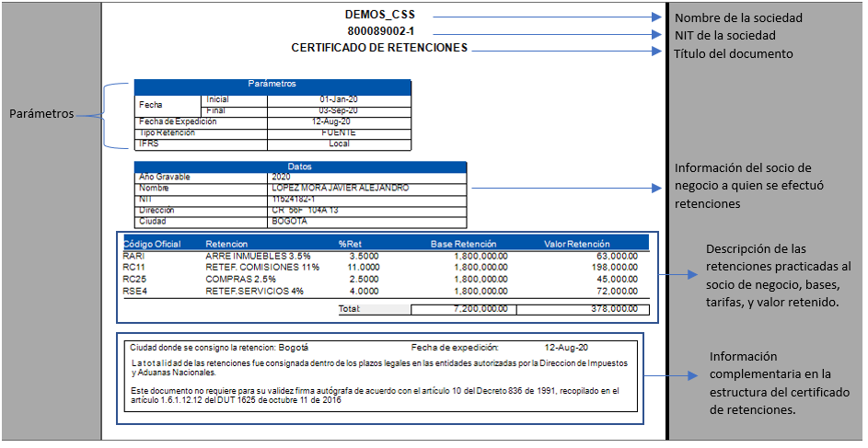
Task: Select the Ciudad value BOGOTA
Action: 289,222
